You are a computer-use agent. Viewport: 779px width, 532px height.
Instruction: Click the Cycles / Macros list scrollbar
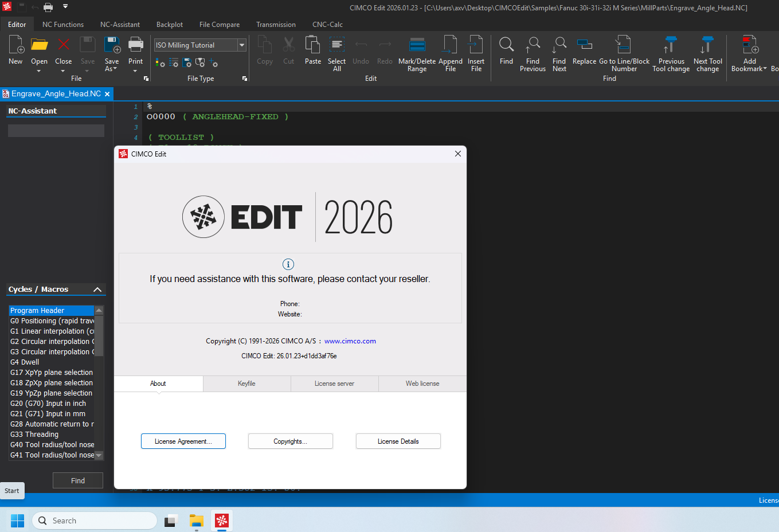(x=99, y=383)
